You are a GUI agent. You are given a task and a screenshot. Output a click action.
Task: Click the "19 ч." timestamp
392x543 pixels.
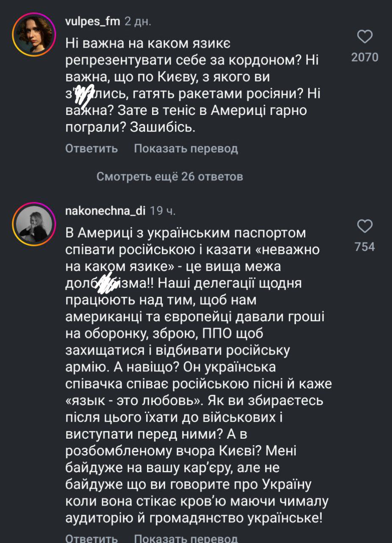point(163,211)
